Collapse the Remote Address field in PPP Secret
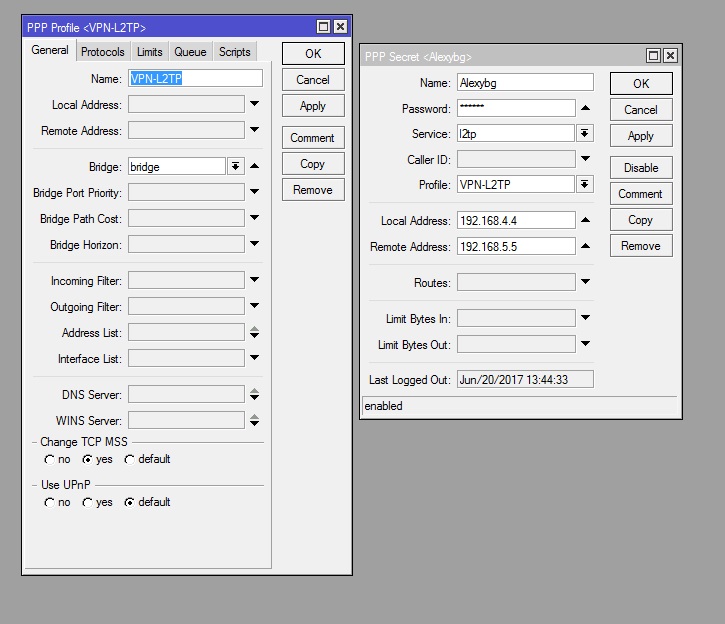 585,246
